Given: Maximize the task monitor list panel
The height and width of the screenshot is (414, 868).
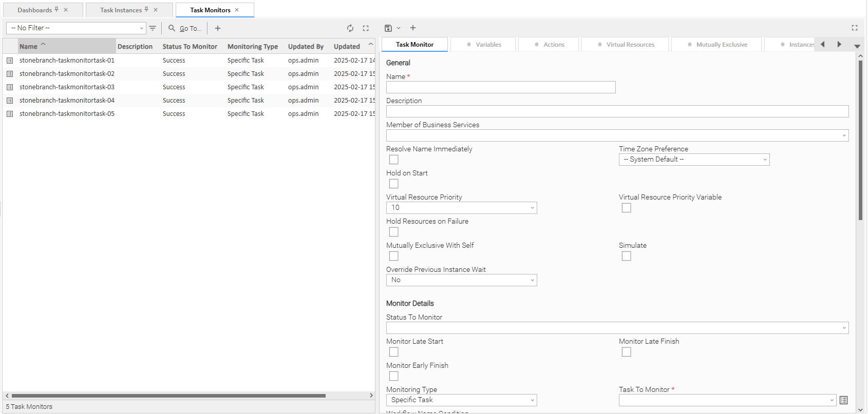Looking at the screenshot, I should [366, 28].
